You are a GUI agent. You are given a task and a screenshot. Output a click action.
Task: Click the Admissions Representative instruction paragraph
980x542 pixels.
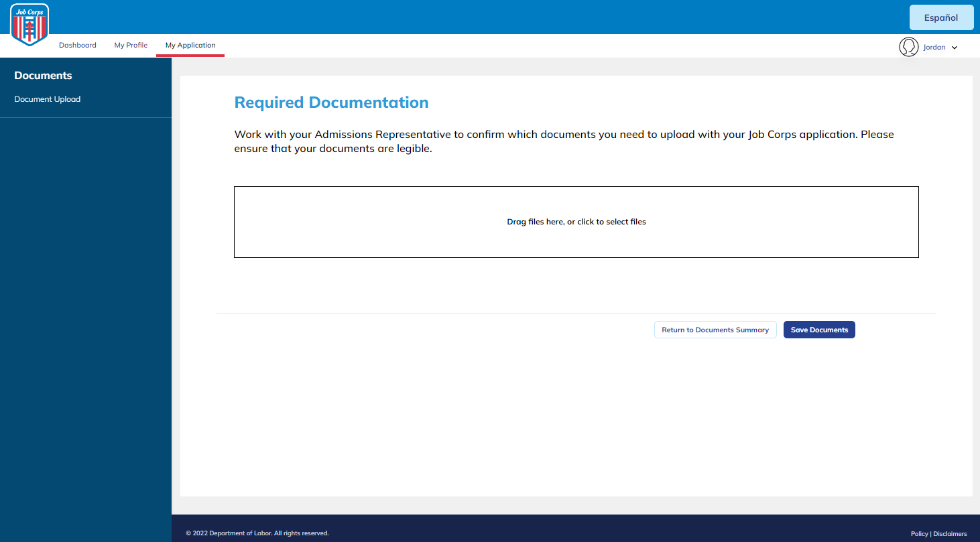563,141
